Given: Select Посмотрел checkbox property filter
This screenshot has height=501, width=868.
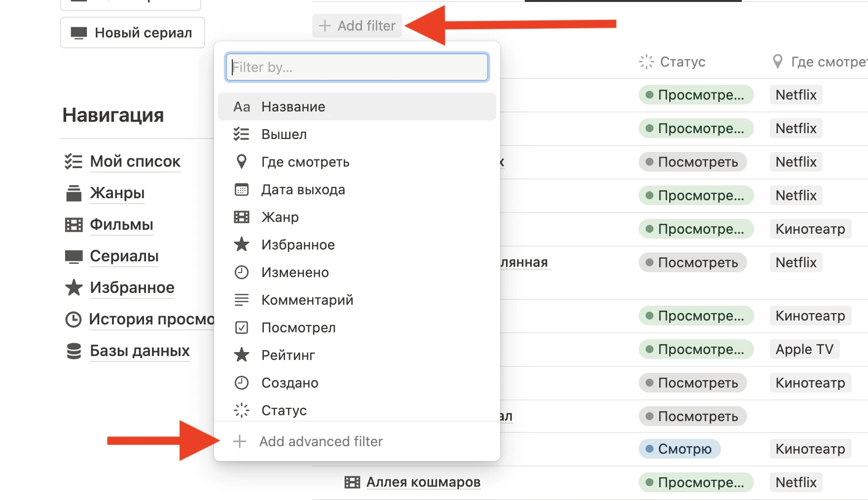Looking at the screenshot, I should [357, 327].
